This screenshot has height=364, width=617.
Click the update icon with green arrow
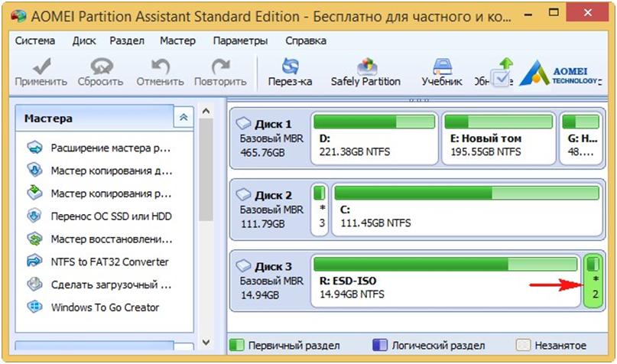click(502, 73)
